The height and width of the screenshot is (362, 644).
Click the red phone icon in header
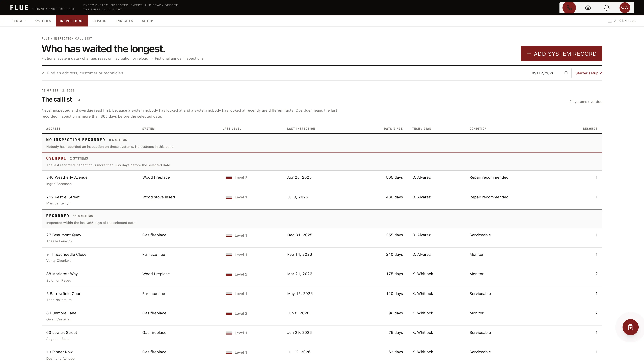(569, 8)
